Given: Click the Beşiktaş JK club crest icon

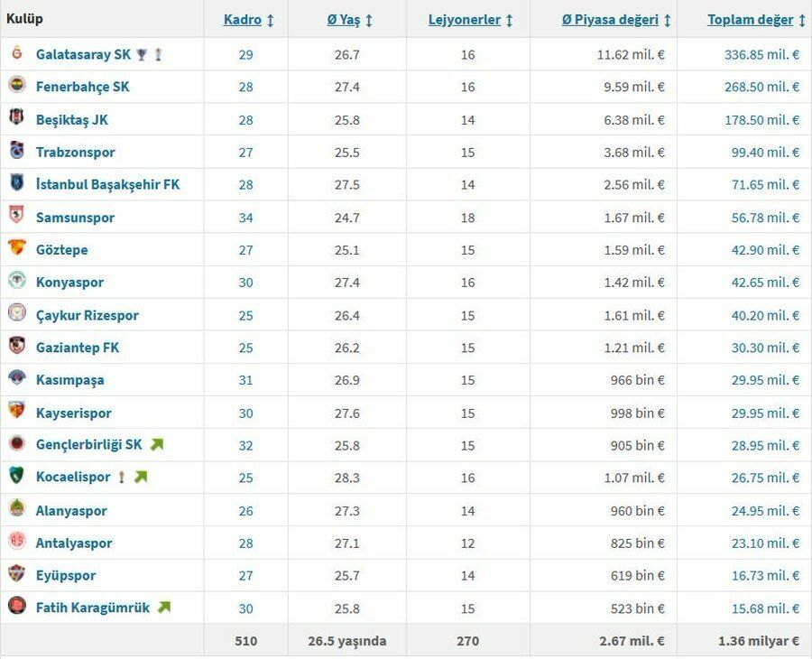Looking at the screenshot, I should click(17, 117).
